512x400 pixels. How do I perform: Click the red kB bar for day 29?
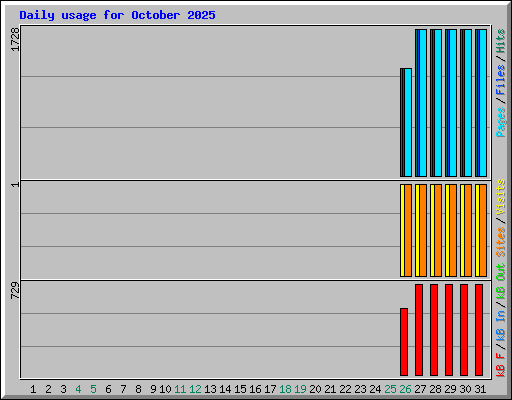click(449, 330)
